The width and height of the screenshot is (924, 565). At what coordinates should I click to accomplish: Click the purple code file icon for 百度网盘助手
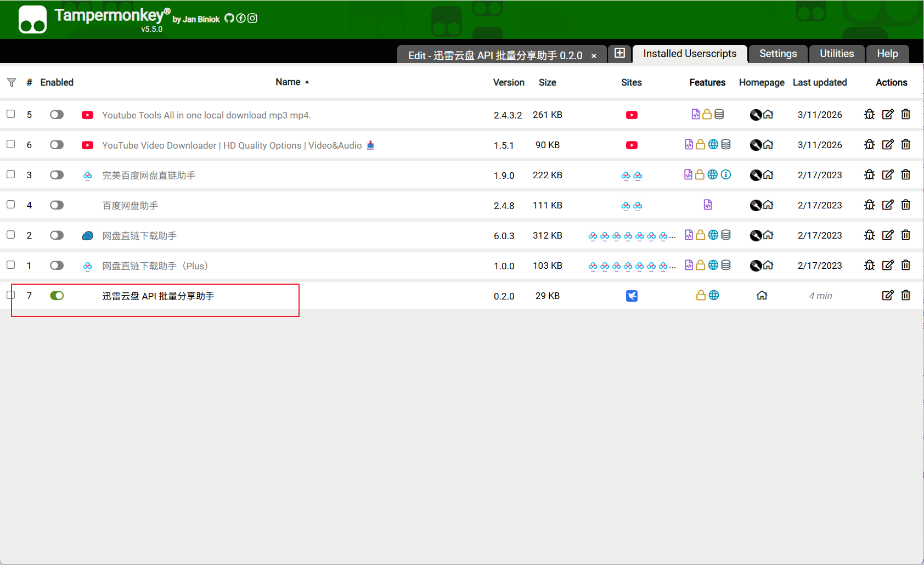[x=708, y=205]
